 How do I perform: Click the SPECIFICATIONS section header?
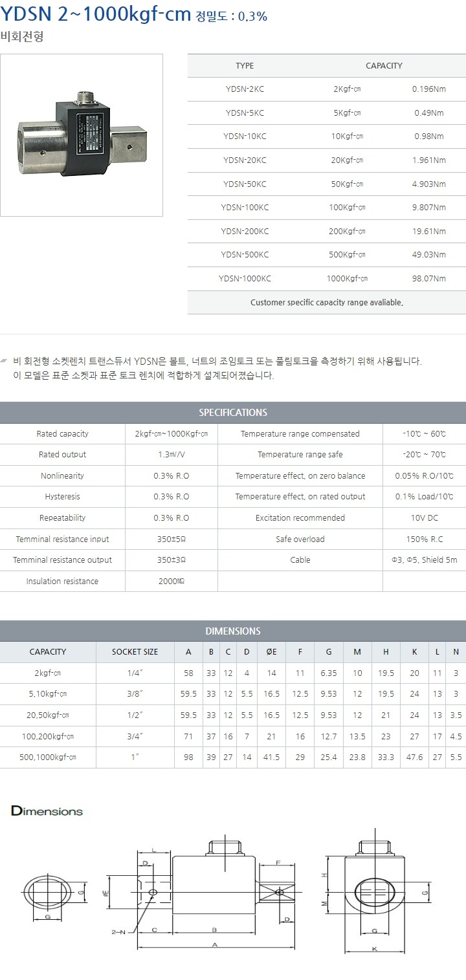tap(233, 412)
